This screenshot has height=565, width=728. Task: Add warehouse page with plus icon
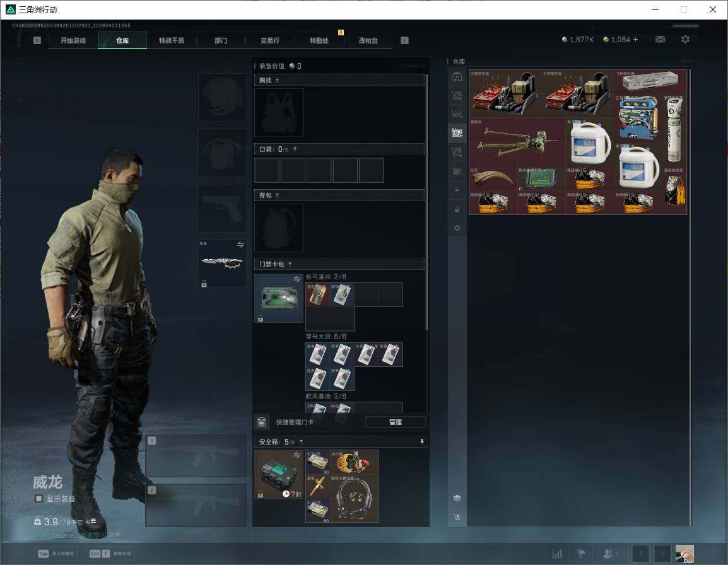pyautogui.click(x=457, y=190)
